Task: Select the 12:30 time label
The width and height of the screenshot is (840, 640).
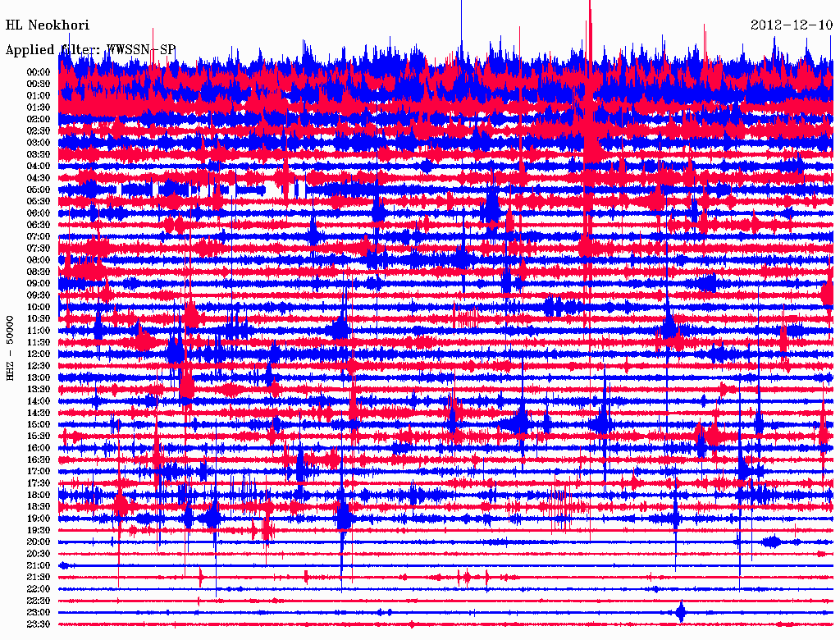Action: click(x=38, y=366)
